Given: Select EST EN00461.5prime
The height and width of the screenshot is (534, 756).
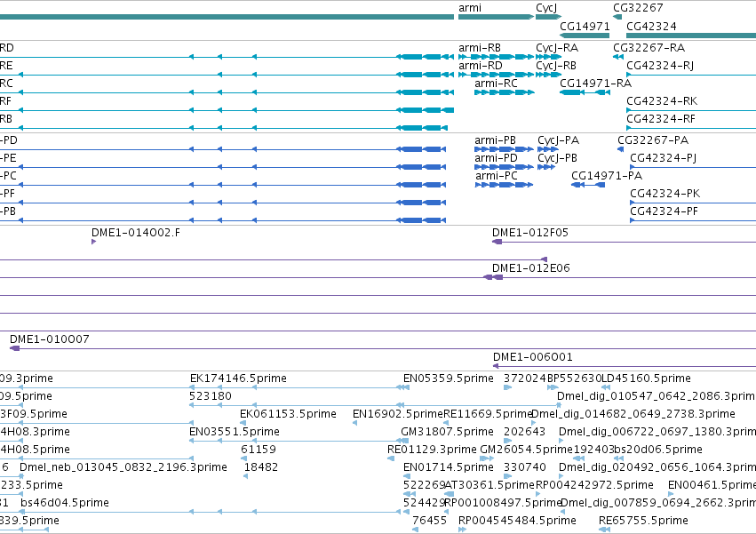Looking at the screenshot, I should click(x=712, y=486).
